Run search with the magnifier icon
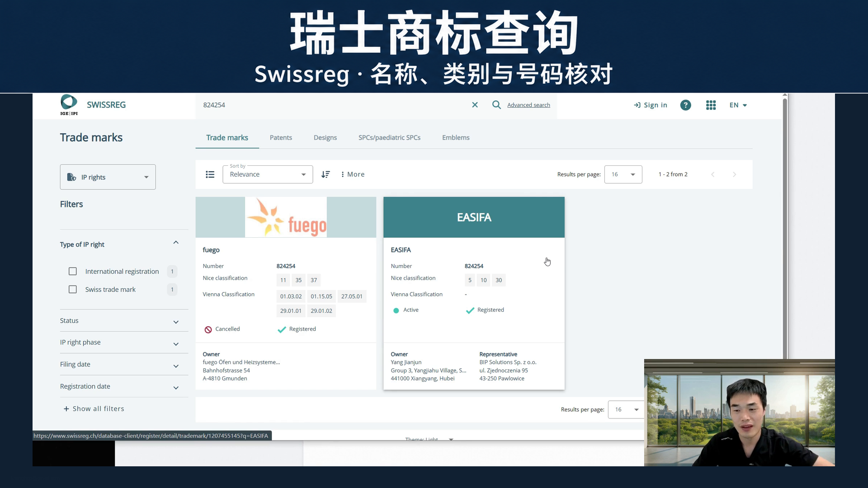Image resolution: width=868 pixels, height=488 pixels. pos(496,105)
